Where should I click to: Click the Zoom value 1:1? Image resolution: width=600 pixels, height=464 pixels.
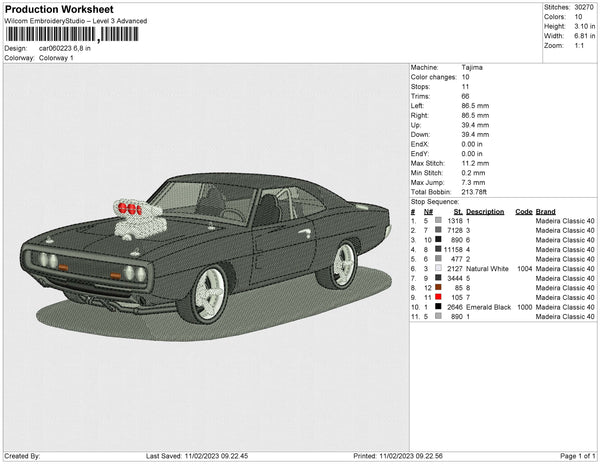pyautogui.click(x=579, y=46)
